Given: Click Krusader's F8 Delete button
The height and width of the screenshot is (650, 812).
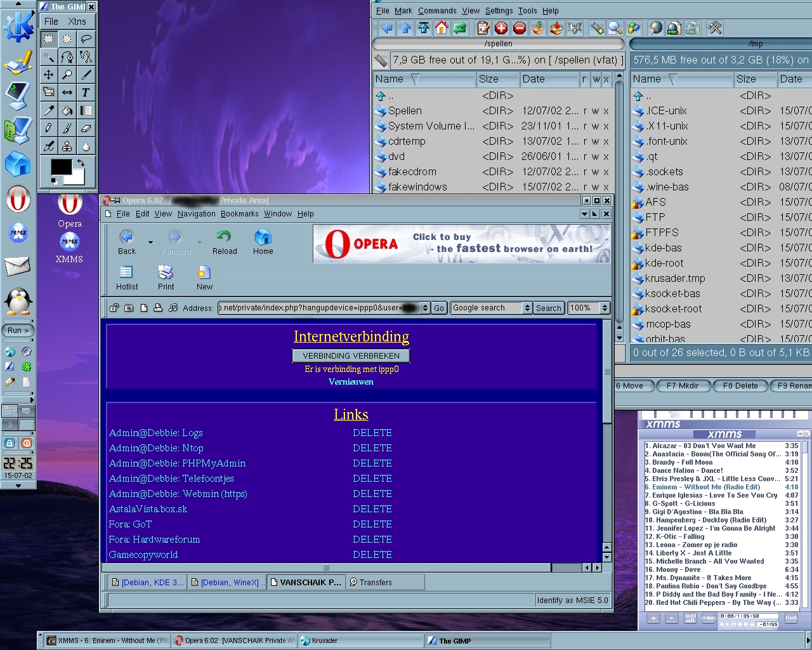Looking at the screenshot, I should tap(740, 385).
